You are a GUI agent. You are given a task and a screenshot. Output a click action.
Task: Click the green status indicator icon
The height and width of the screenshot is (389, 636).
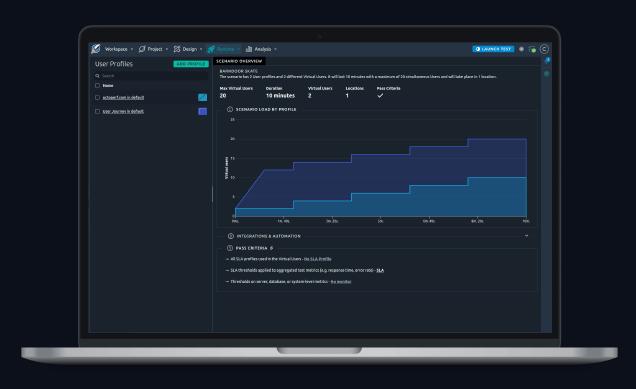(533, 49)
